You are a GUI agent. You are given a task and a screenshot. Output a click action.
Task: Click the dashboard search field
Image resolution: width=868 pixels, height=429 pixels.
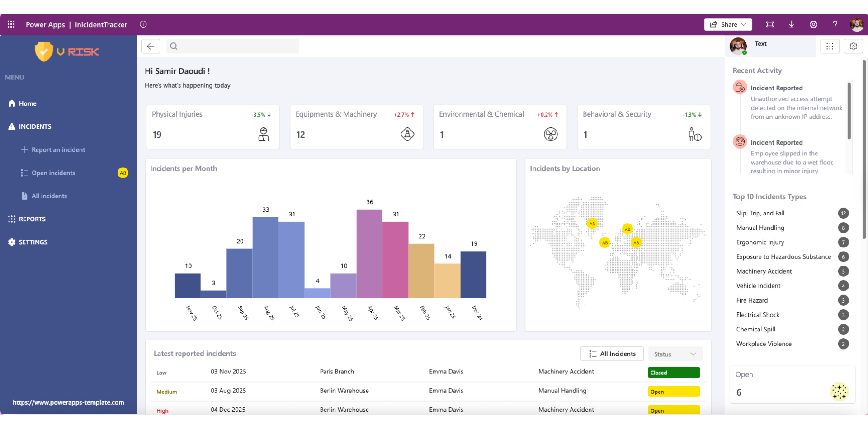(233, 46)
